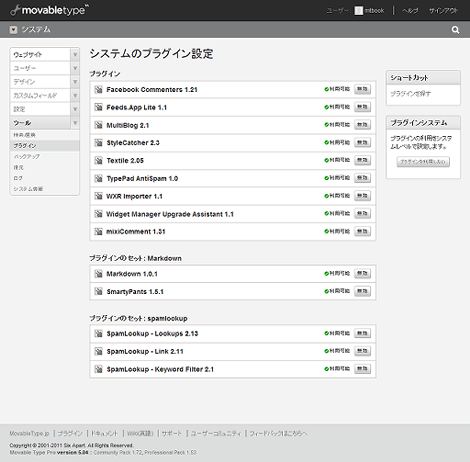Image resolution: width=470 pixels, height=462 pixels.
Task: Disable the Markdown 1.0.1 plugin
Action: pos(362,274)
